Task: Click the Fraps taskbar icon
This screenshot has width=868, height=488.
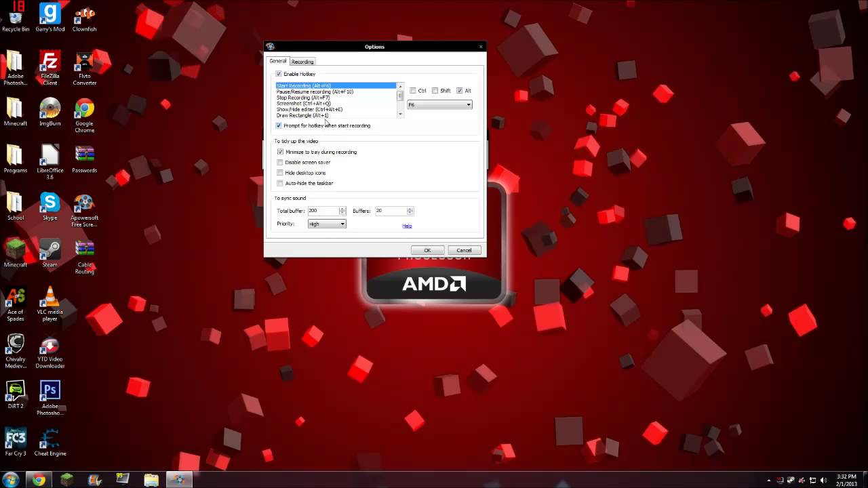Action: (x=123, y=480)
